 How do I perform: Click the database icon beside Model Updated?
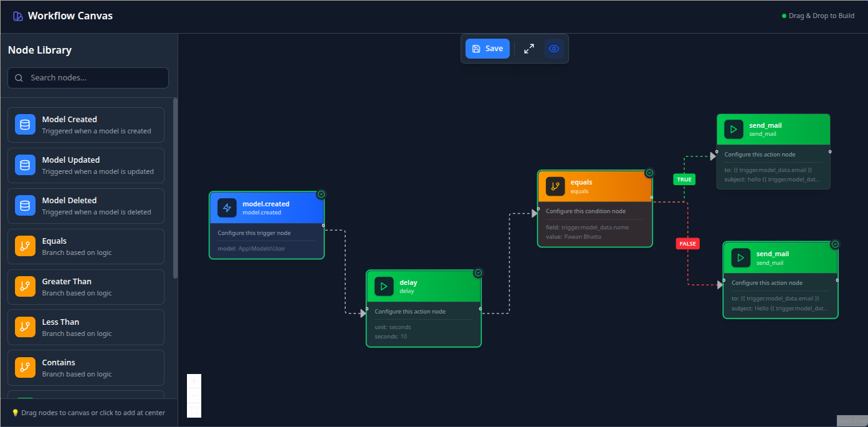tap(24, 165)
